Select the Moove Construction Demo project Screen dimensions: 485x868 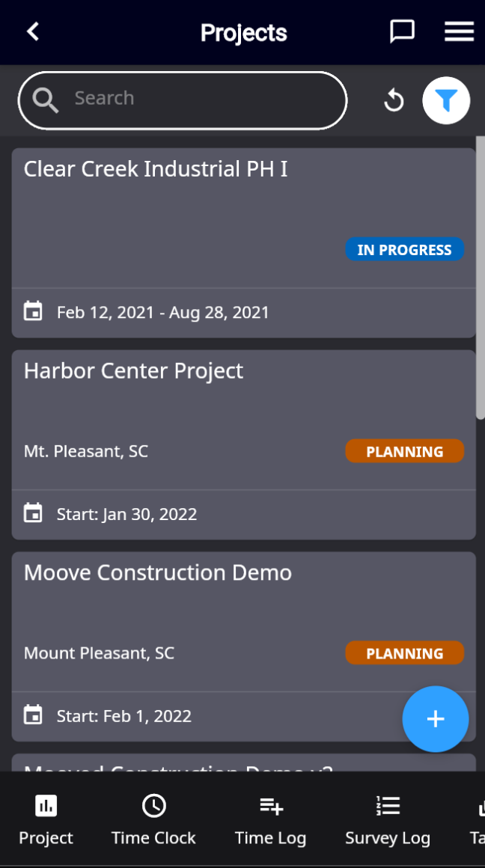[243, 647]
